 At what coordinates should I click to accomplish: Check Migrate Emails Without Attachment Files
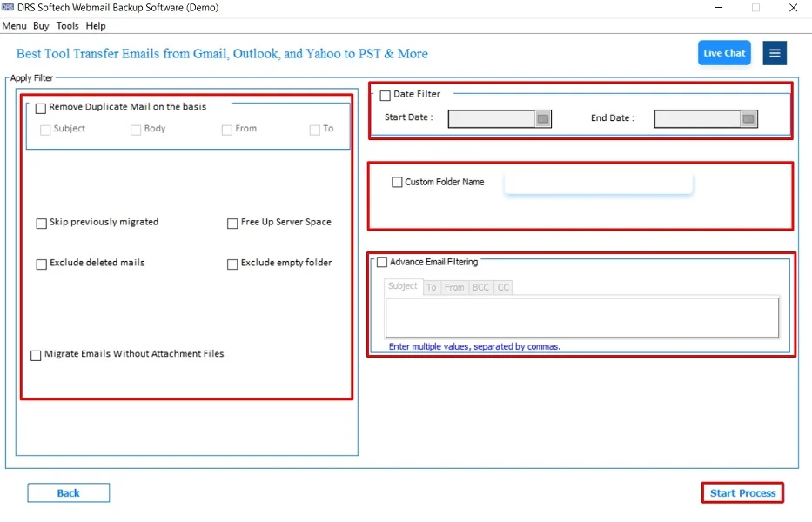pos(36,354)
